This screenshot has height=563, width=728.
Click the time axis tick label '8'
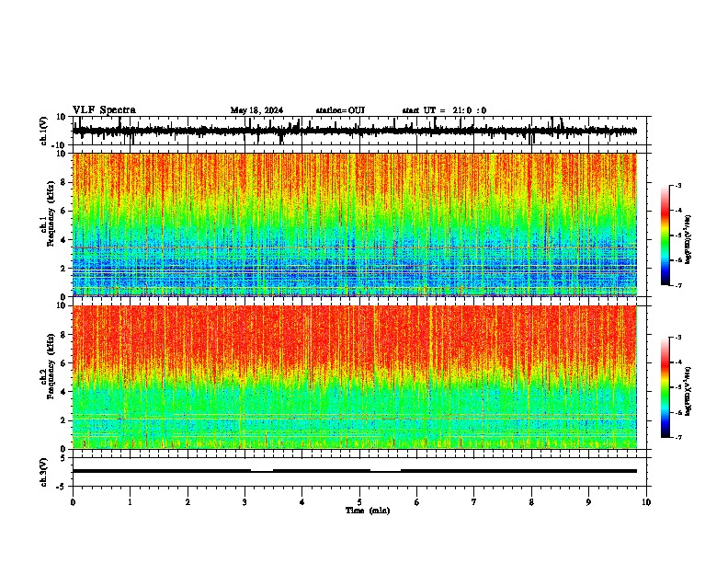click(531, 502)
